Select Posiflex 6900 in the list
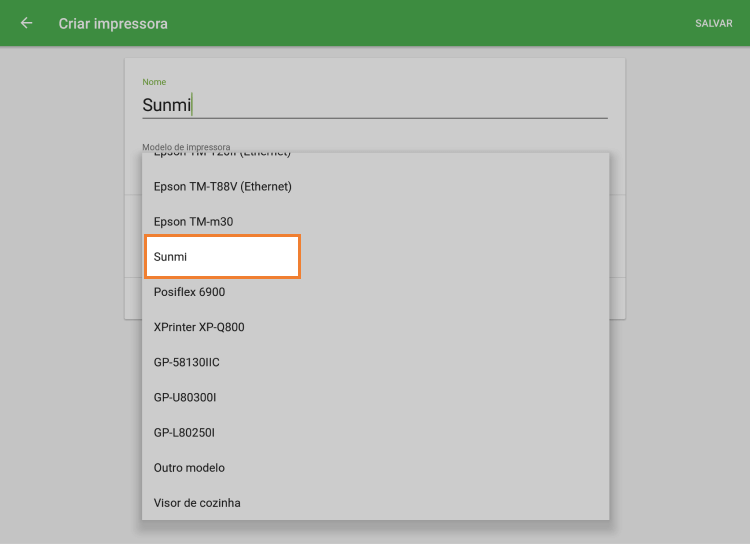This screenshot has height=544, width=750. tap(190, 292)
